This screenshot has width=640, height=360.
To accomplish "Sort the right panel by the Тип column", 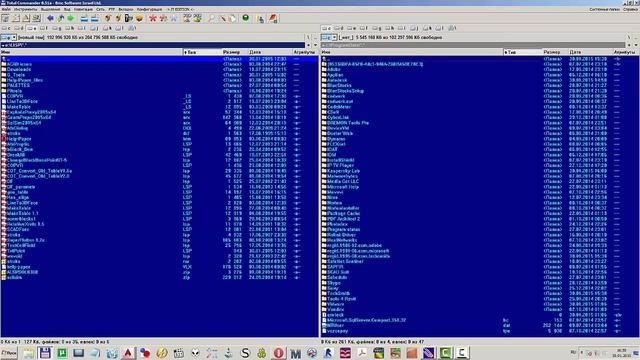I will pos(522,52).
